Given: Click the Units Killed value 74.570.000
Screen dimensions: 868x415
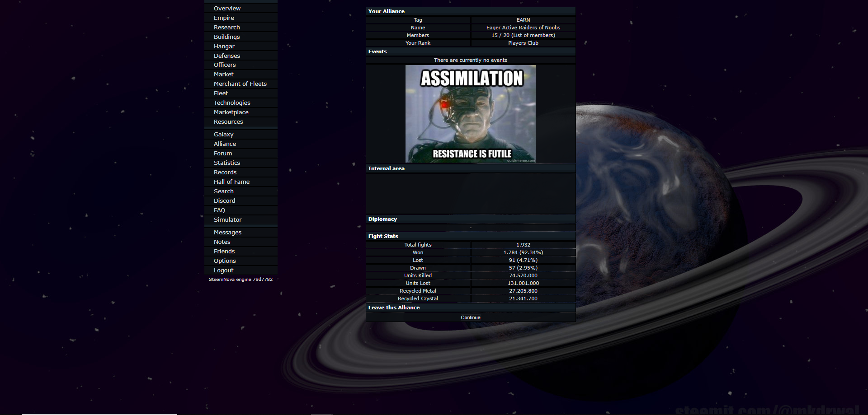Looking at the screenshot, I should tap(523, 275).
